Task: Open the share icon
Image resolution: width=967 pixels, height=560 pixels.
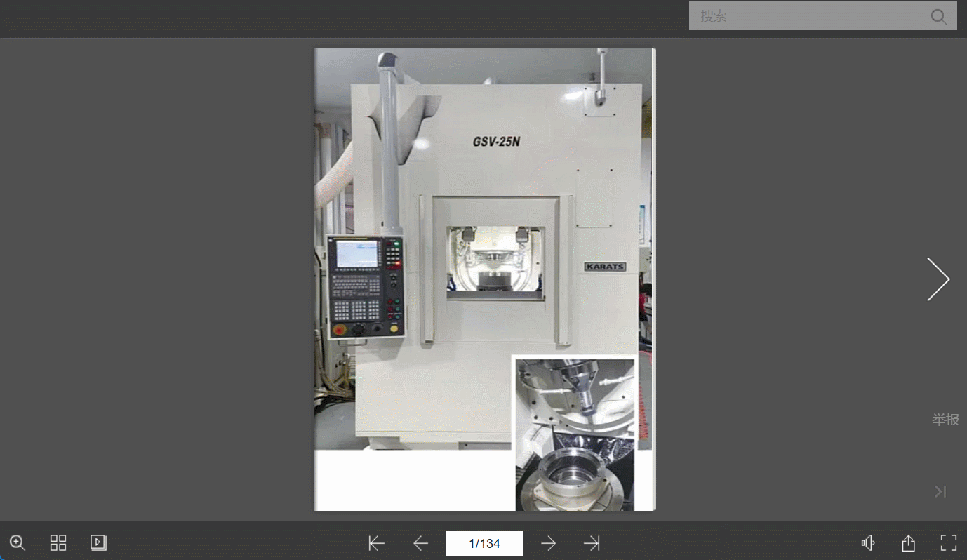Action: pos(908,543)
